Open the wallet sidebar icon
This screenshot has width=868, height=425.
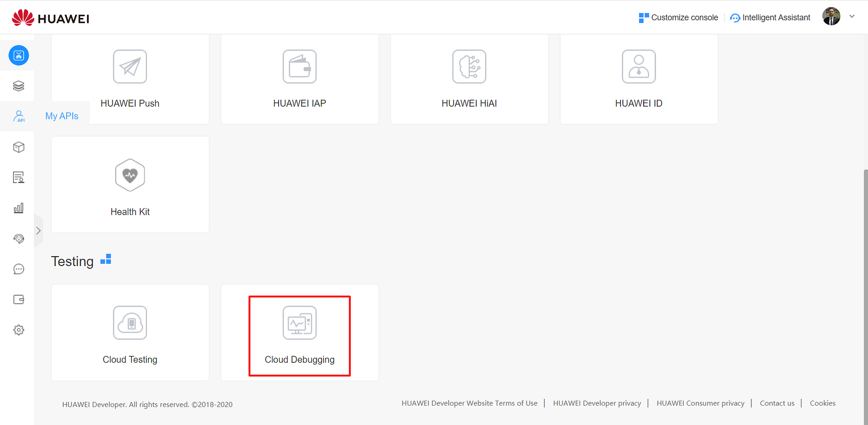(x=18, y=300)
